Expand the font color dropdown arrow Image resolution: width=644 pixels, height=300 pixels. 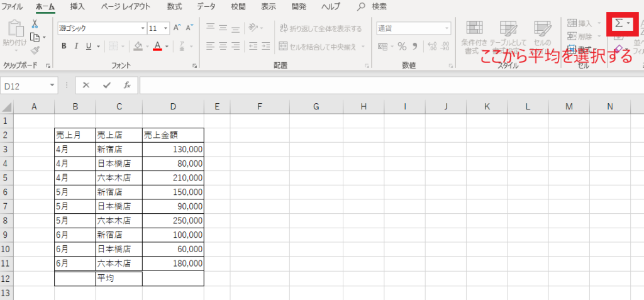pyautogui.click(x=167, y=47)
